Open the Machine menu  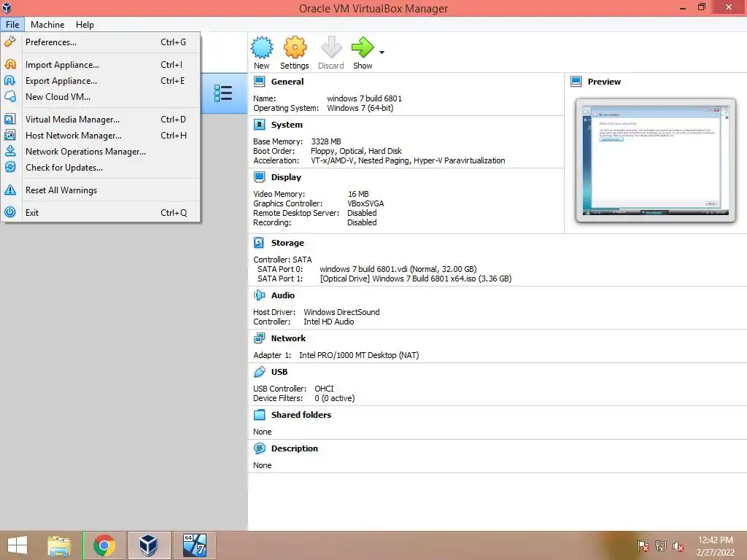point(47,24)
